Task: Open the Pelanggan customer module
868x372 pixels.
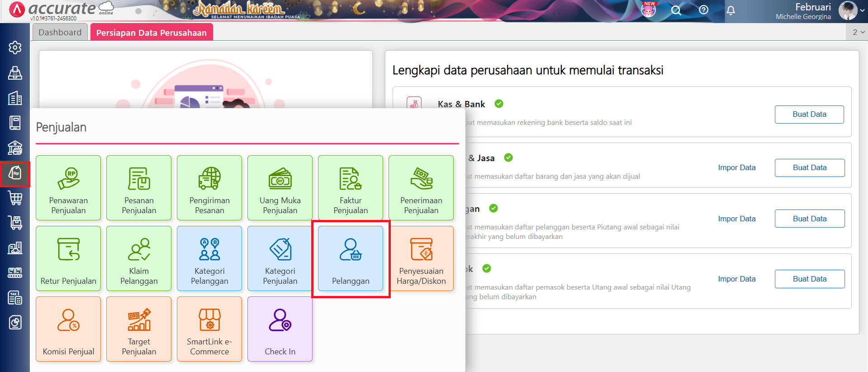Action: click(351, 259)
